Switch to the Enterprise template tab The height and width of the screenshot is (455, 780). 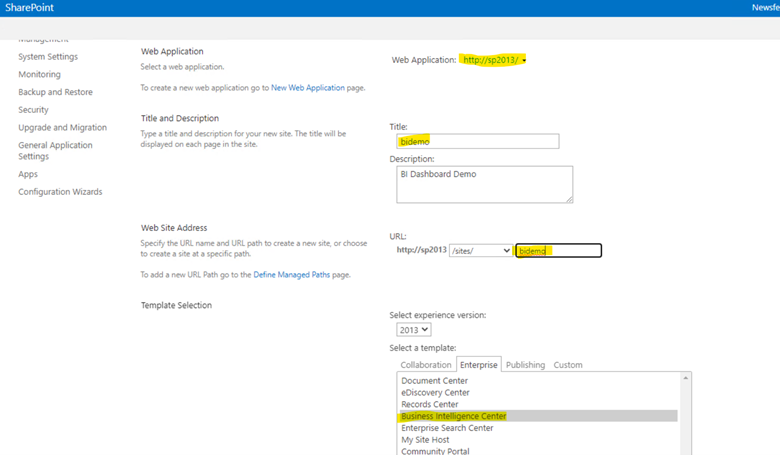(x=479, y=365)
